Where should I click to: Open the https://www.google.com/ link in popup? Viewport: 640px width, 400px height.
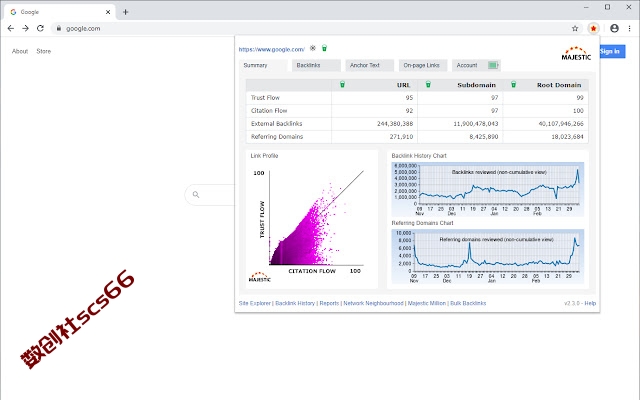click(271, 49)
